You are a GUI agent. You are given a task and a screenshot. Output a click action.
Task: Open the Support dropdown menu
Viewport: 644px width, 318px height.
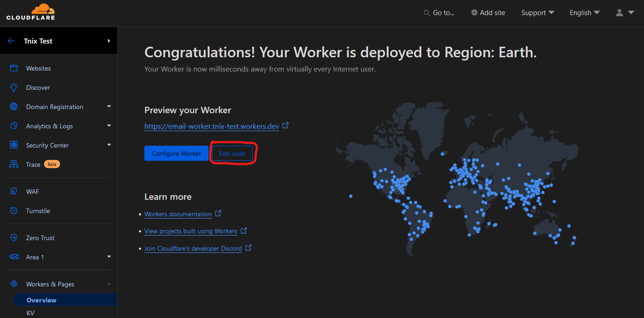(537, 12)
